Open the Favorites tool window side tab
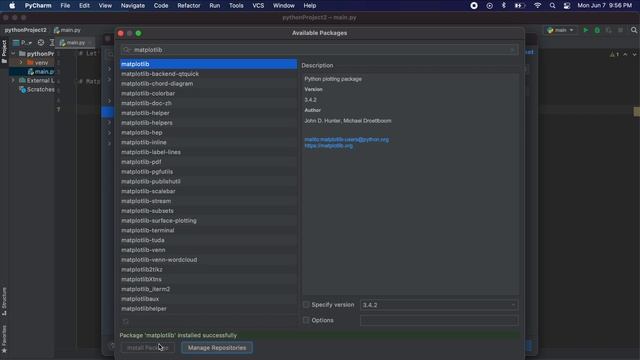The image size is (640, 360). (4, 339)
